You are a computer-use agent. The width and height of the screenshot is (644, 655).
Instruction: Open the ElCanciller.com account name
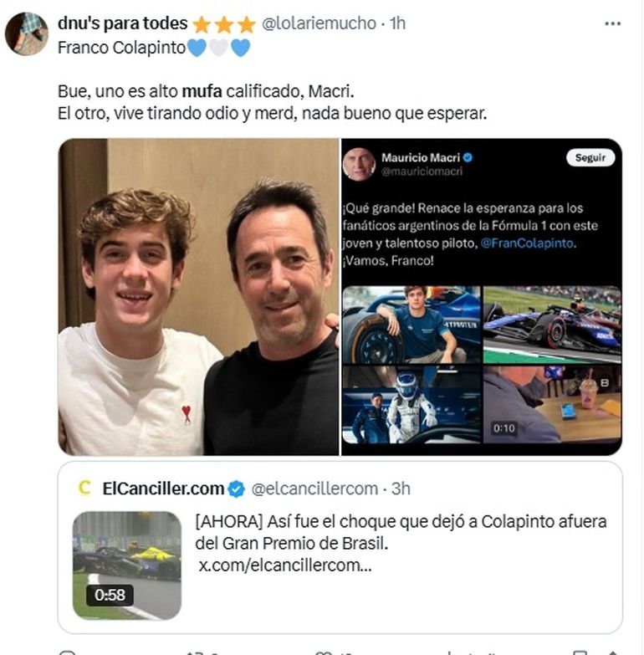click(x=163, y=489)
